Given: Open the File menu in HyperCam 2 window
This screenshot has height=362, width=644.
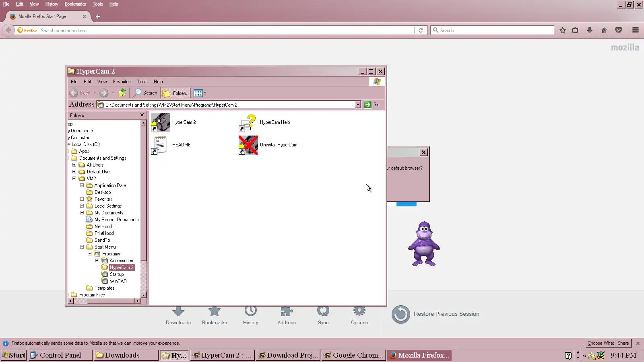Looking at the screenshot, I should tap(74, 82).
